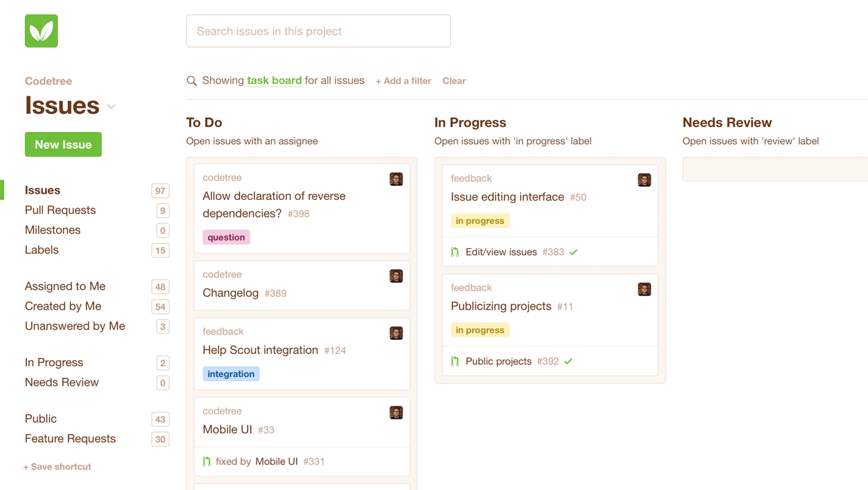Open the task board view selector
The image size is (868, 490).
(274, 81)
